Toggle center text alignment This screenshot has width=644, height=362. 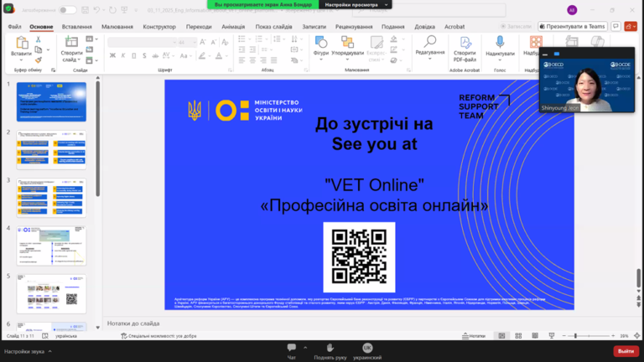(x=252, y=60)
